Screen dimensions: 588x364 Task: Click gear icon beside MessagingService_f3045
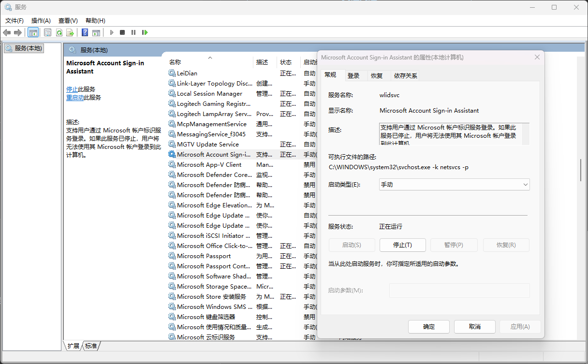[172, 134]
